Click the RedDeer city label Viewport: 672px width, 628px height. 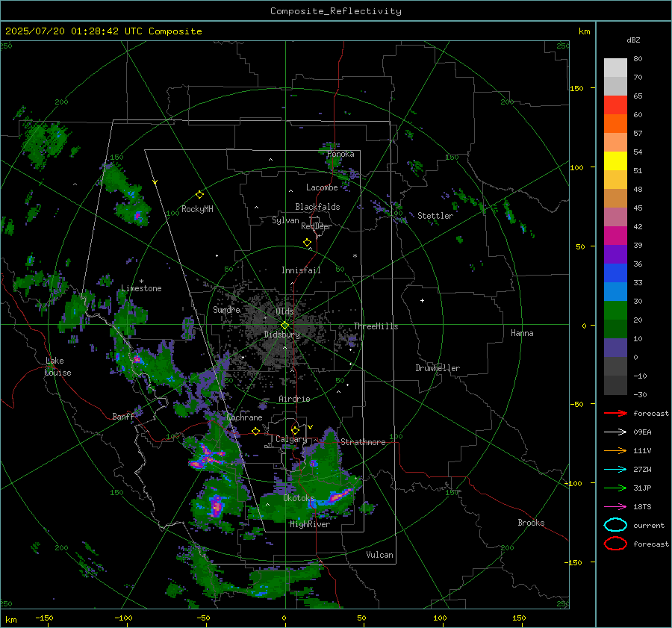pyautogui.click(x=317, y=226)
